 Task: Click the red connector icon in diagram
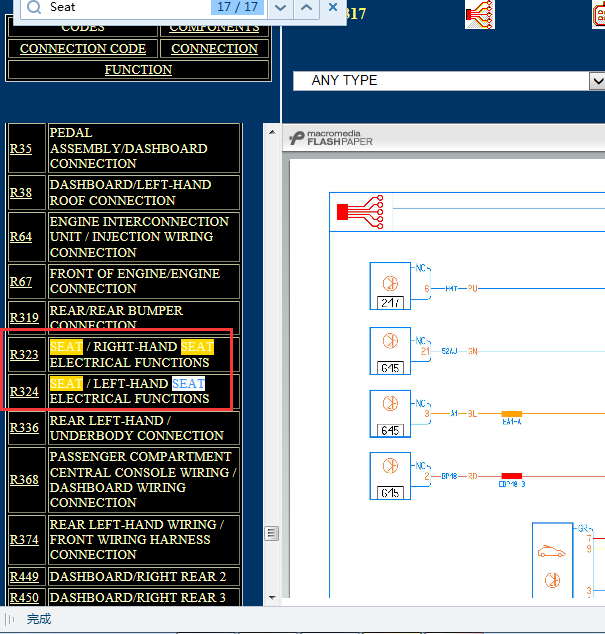pyautogui.click(x=360, y=212)
